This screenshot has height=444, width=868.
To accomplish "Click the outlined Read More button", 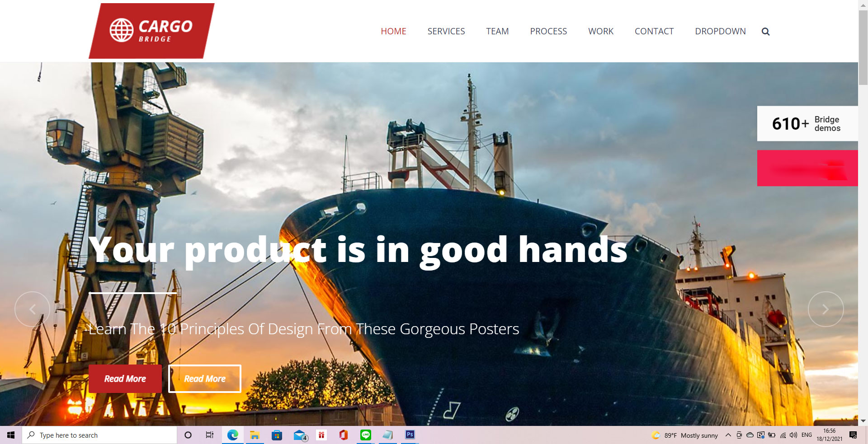I will coord(205,379).
